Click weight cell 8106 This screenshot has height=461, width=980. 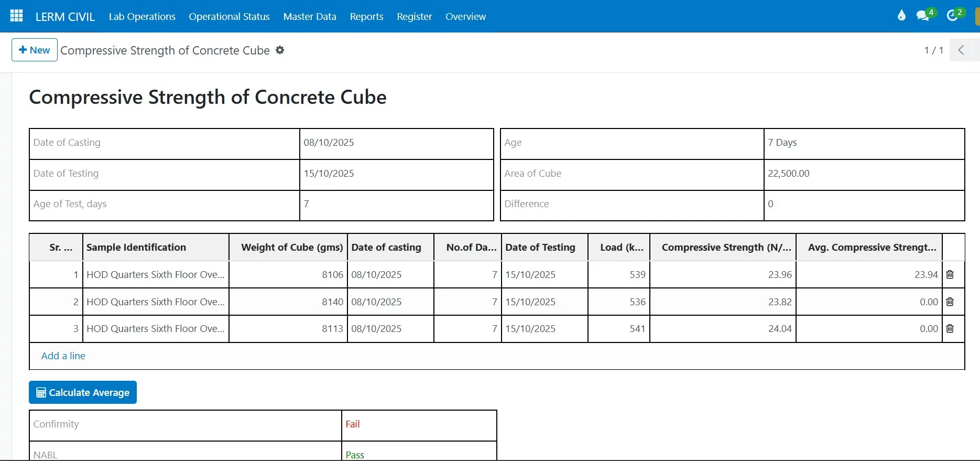click(x=288, y=274)
